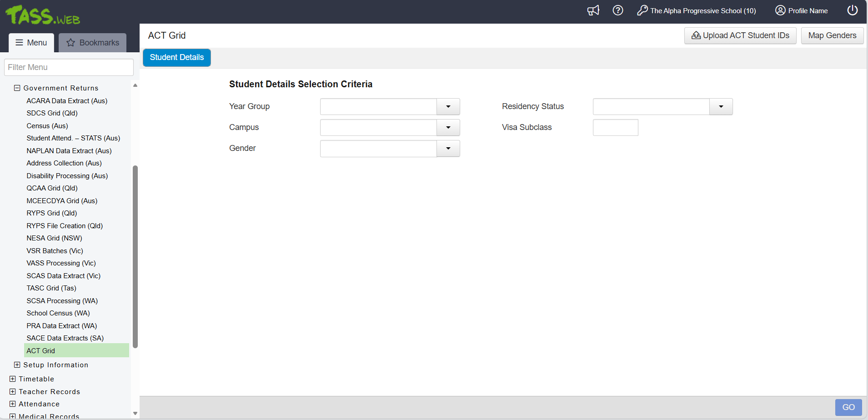Click the Map Genders button
This screenshot has height=420, width=868.
[832, 36]
